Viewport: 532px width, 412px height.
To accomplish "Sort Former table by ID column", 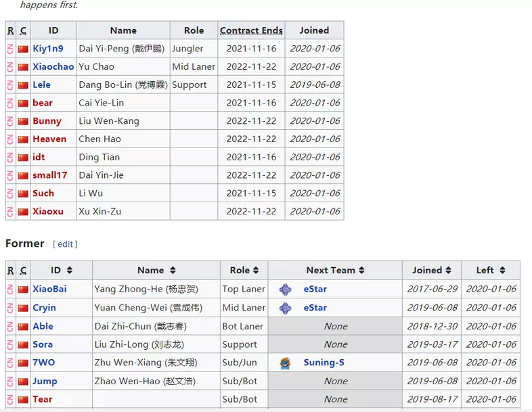I will click(x=70, y=270).
